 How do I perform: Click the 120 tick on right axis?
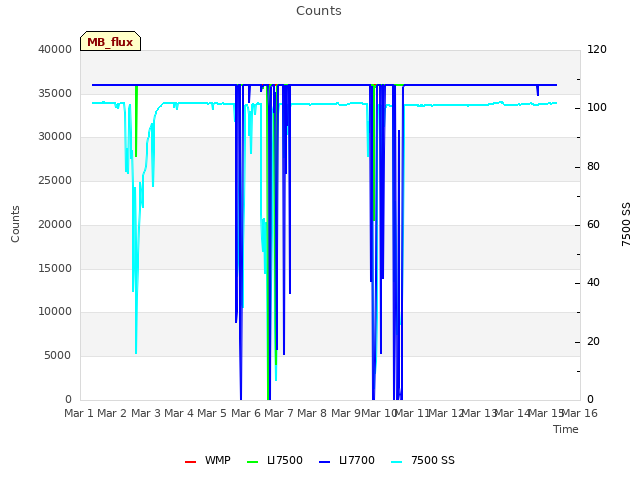click(x=597, y=49)
